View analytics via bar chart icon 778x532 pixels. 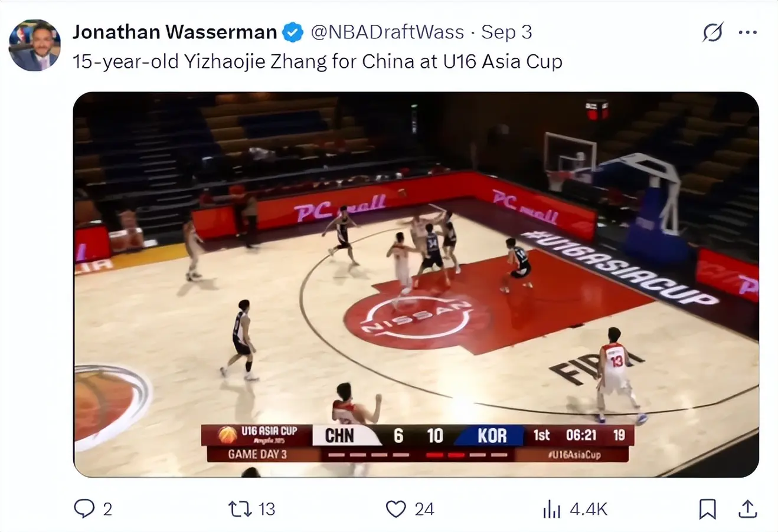(x=551, y=508)
